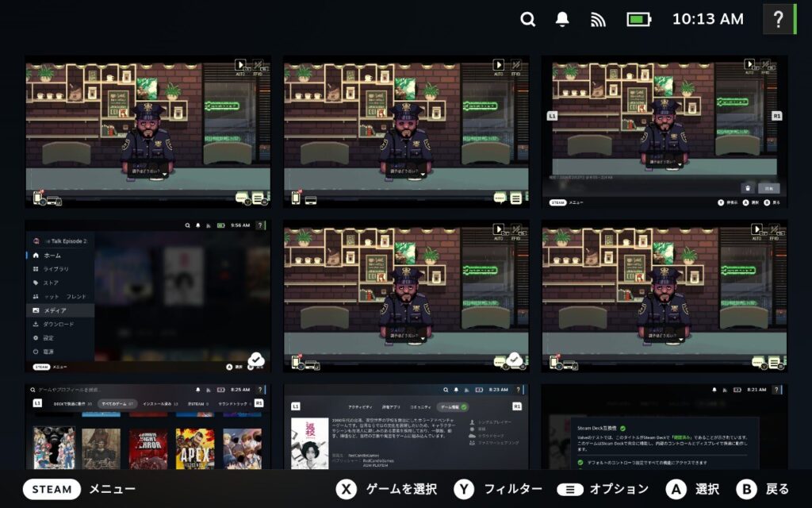Check the battery status icon
The height and width of the screenshot is (508, 812).
pyautogui.click(x=638, y=19)
